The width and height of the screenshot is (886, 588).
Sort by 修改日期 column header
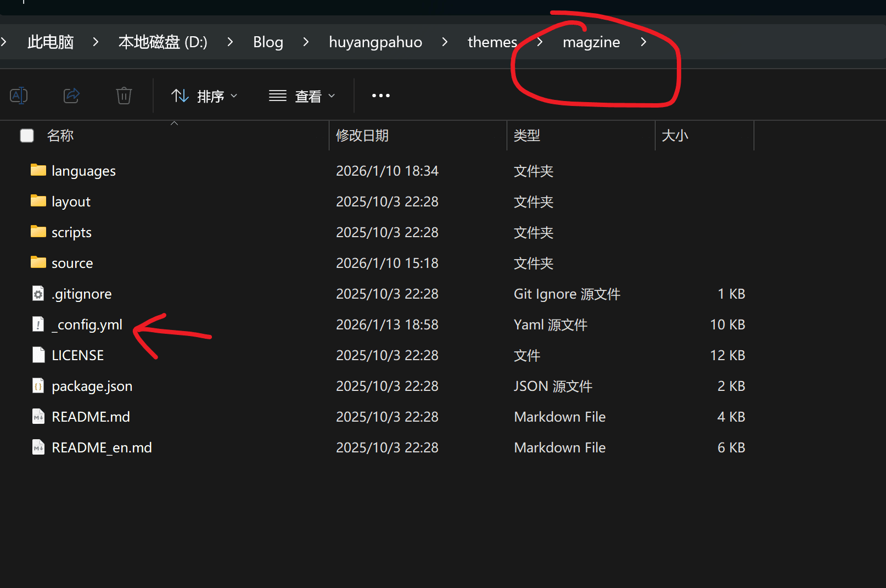[362, 136]
